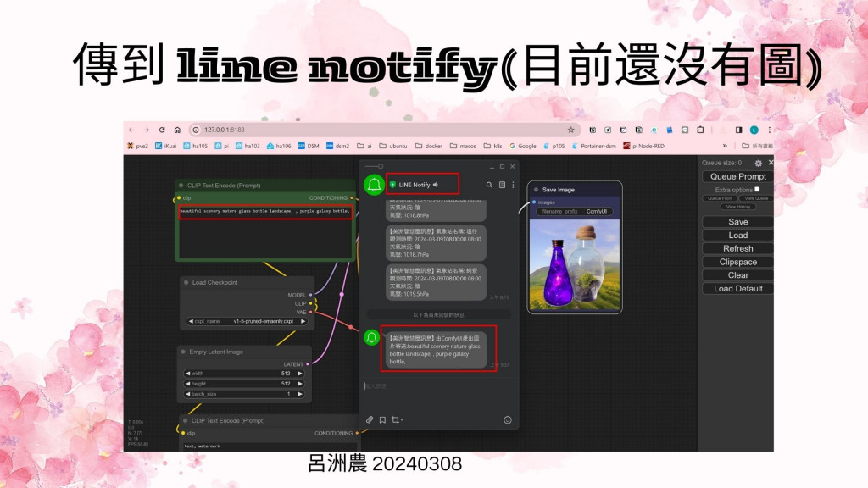Open the ckpt_name model selector
This screenshot has height=488, width=868.
[x=247, y=321]
